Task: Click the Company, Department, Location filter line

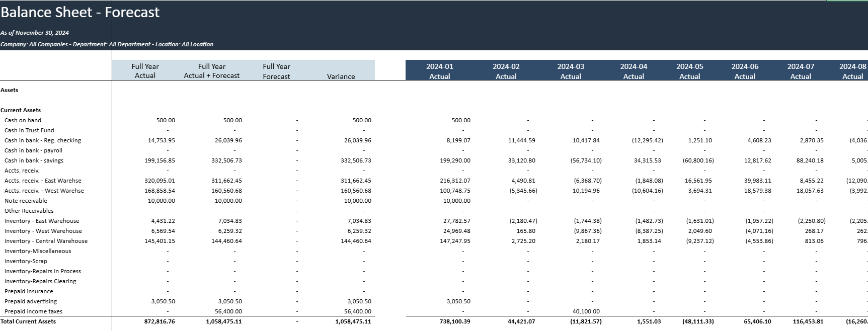Action: tap(107, 44)
